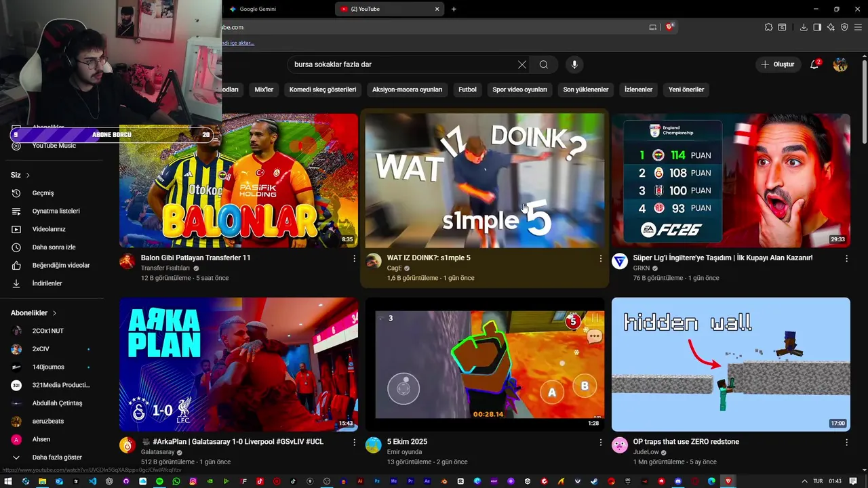Select Aksiyon-macera oyunları chip
The image size is (868, 488).
click(x=407, y=89)
